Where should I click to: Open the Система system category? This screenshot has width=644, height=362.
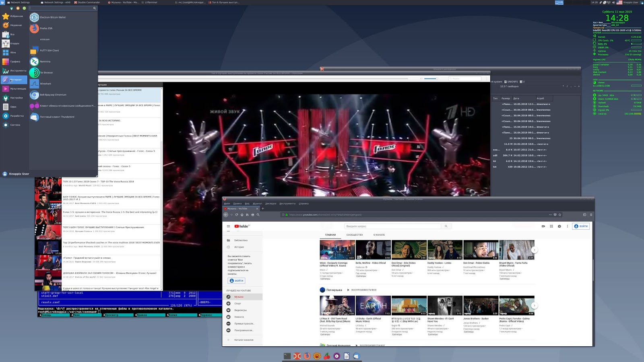click(14, 125)
